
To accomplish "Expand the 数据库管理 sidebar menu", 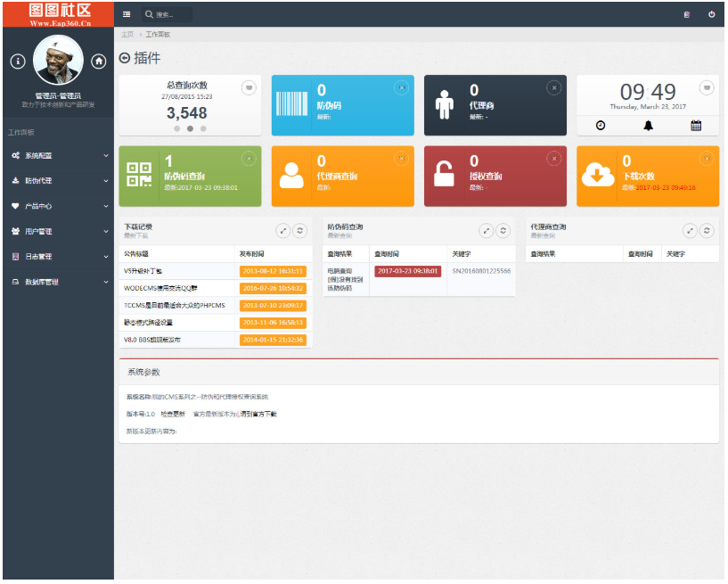I will click(58, 282).
